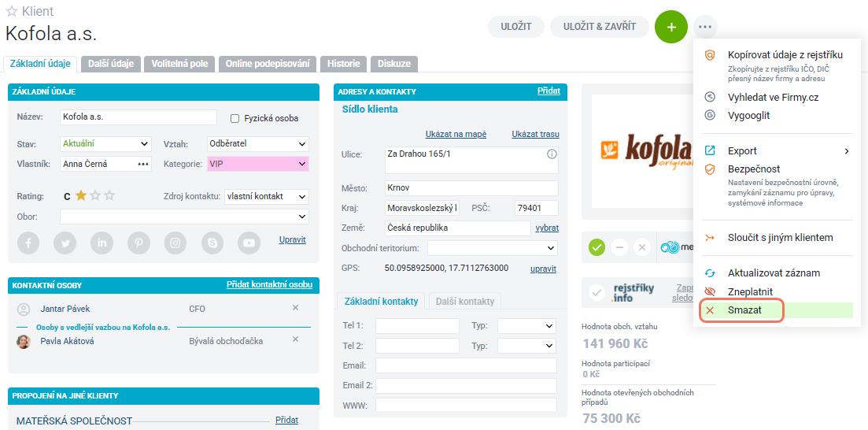The height and width of the screenshot is (430, 868).
Task: Switch to the Historie tab
Action: (343, 64)
